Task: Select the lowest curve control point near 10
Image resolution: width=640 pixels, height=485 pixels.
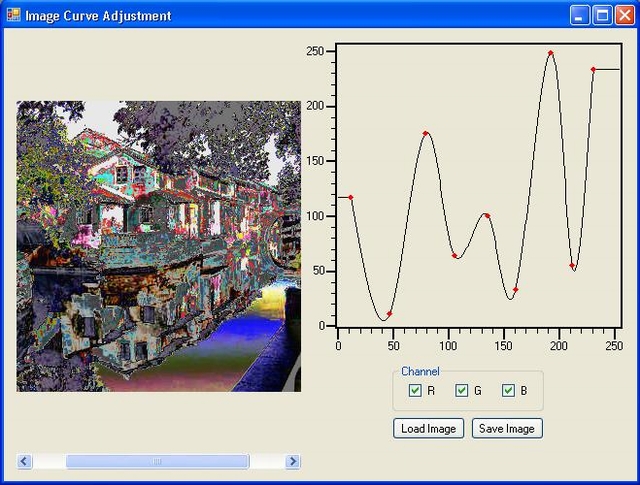Action: pos(389,314)
